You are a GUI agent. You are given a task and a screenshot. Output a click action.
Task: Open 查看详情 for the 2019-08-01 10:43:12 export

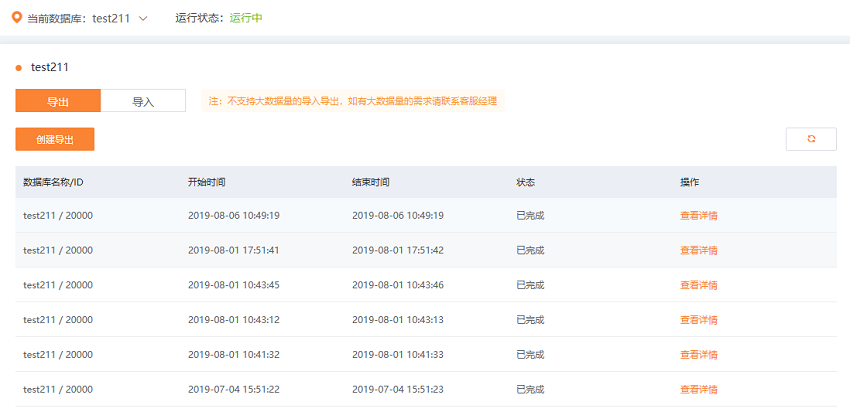pos(699,320)
